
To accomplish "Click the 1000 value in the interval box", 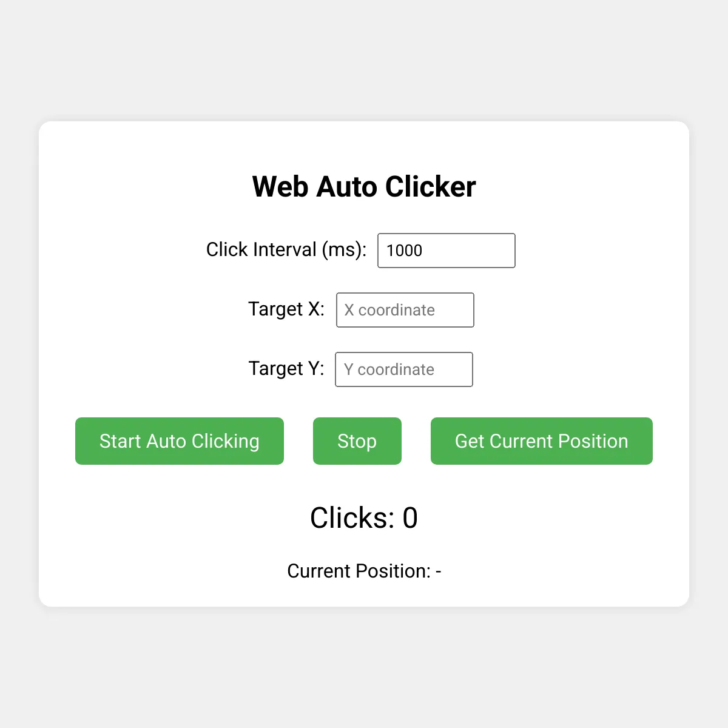I will point(404,251).
